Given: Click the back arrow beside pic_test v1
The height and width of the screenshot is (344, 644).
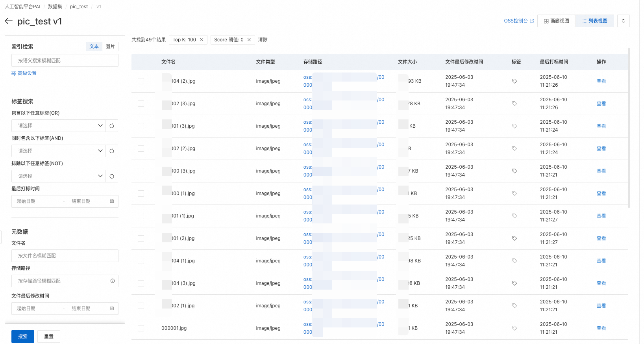Looking at the screenshot, I should tap(9, 21).
